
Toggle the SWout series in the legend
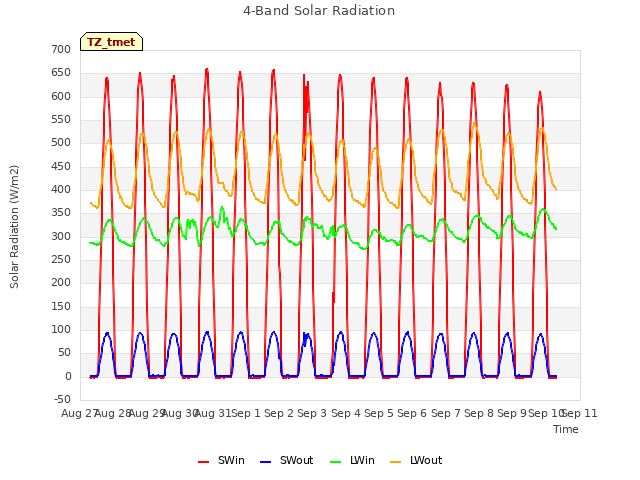[287, 460]
